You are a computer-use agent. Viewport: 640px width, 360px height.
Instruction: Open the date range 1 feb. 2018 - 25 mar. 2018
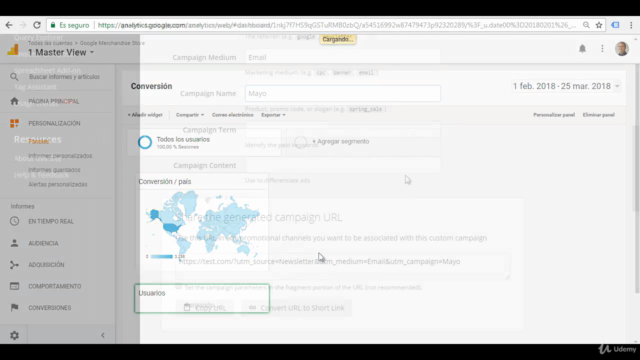coord(566,86)
